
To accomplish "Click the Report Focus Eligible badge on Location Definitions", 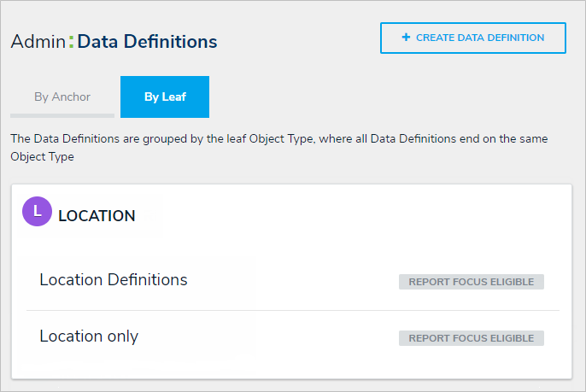I will [x=471, y=282].
